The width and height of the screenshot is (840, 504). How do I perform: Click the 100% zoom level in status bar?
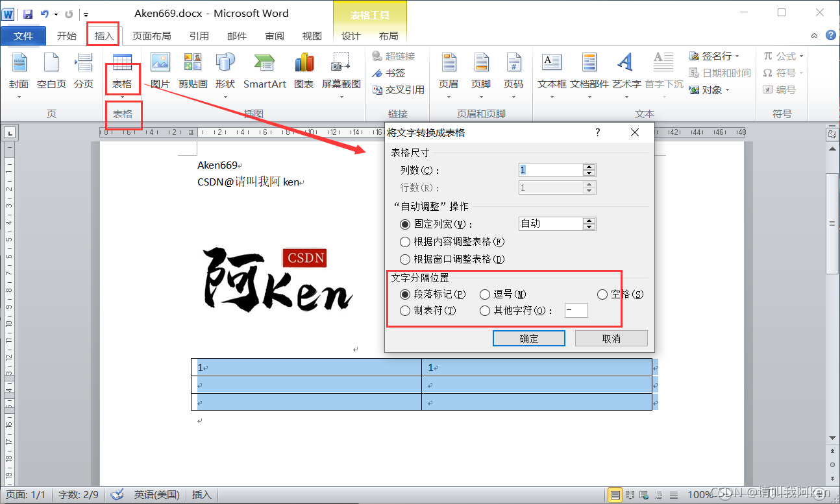tap(700, 495)
